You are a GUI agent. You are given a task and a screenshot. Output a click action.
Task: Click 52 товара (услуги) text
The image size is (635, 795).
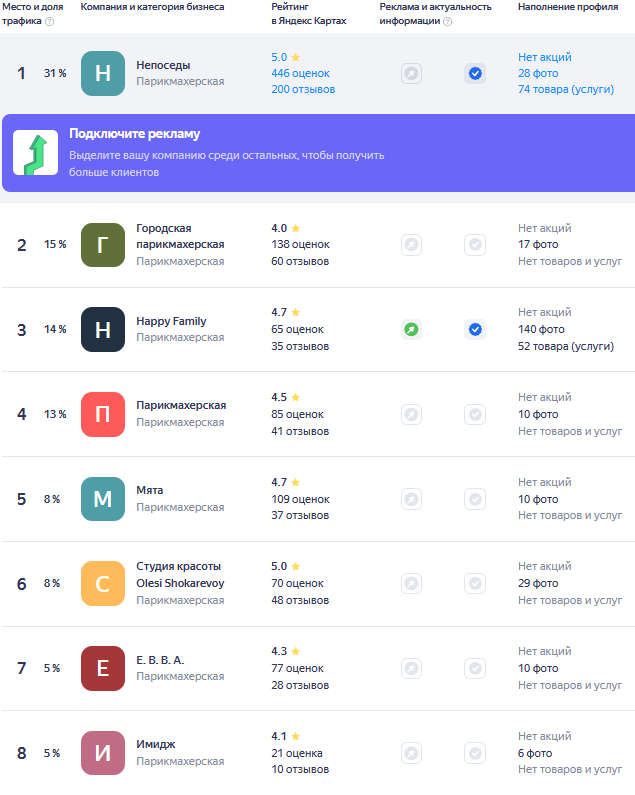[566, 346]
